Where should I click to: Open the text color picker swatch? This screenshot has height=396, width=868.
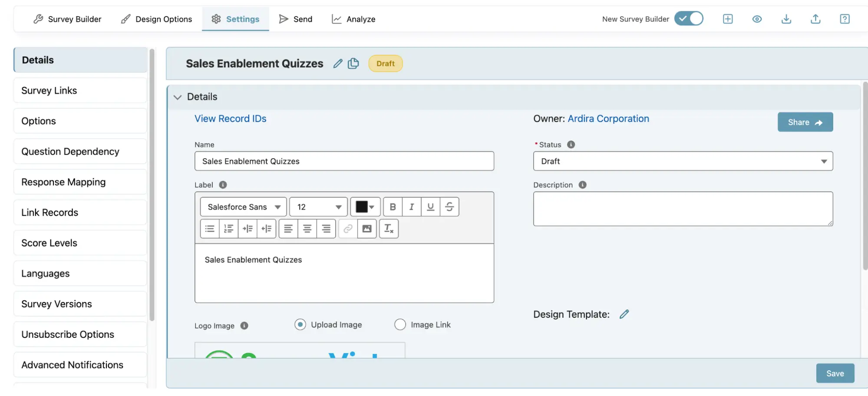[x=365, y=207]
